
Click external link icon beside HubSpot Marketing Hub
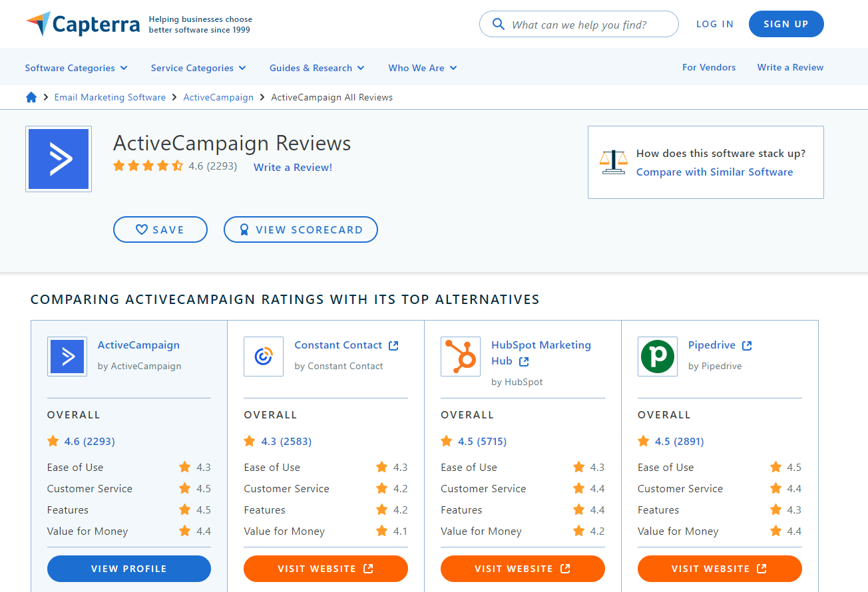click(x=524, y=361)
